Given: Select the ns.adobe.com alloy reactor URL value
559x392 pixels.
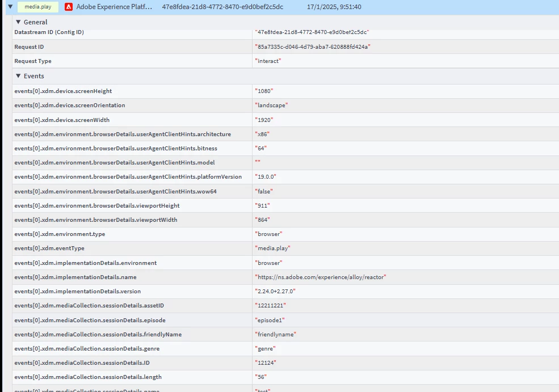Looking at the screenshot, I should click(x=321, y=277).
